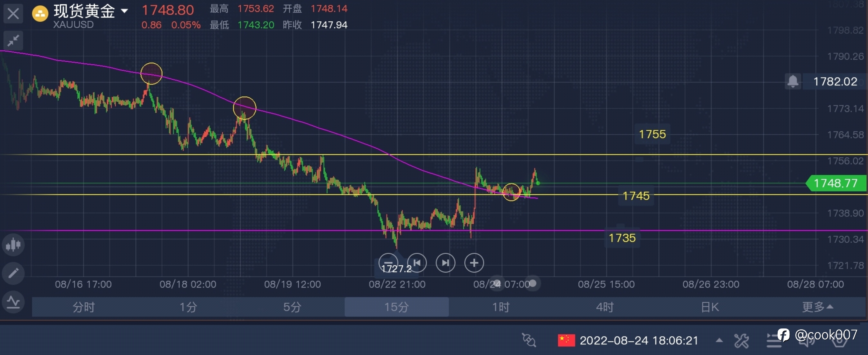Click the 08/25 15:00 time axis label
This screenshot has height=355, width=868.
click(x=606, y=284)
